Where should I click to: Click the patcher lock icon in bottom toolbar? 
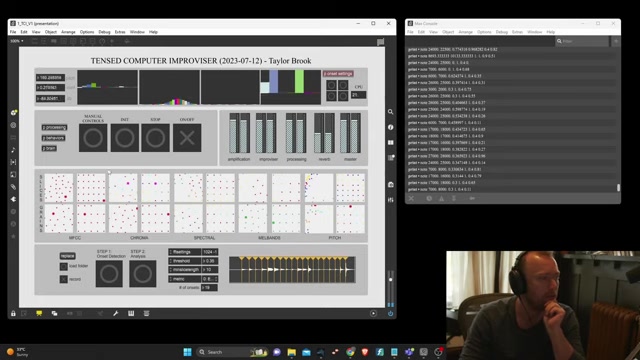click(x=13, y=313)
